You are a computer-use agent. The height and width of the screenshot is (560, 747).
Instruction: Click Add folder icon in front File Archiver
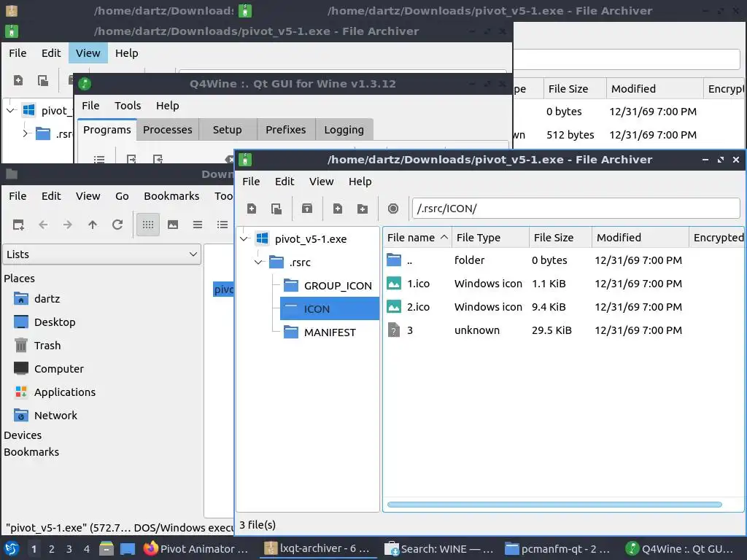363,209
